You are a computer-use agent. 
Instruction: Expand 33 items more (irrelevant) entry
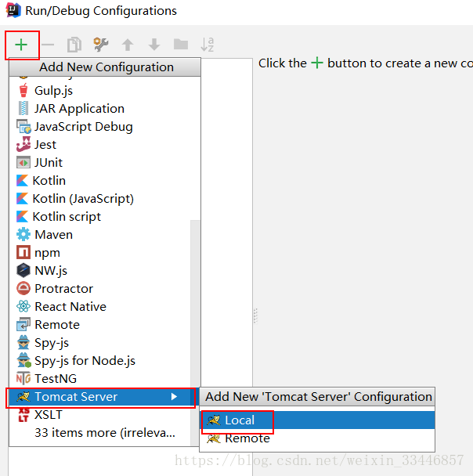tap(105, 433)
